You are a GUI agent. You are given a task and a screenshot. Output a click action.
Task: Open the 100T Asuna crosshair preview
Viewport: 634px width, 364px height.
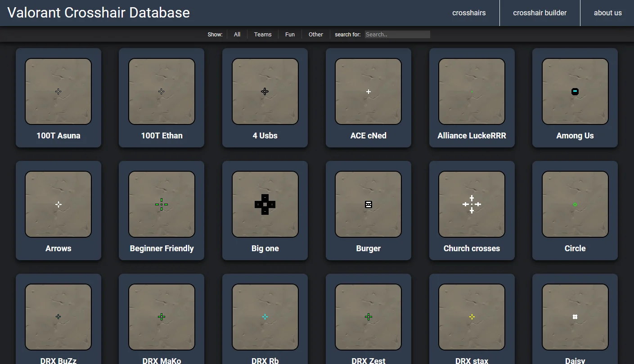[58, 91]
